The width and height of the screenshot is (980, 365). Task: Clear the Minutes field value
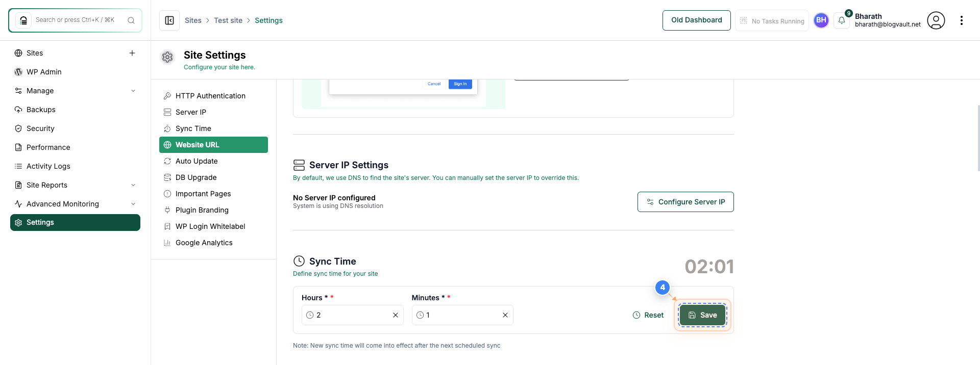[505, 315]
